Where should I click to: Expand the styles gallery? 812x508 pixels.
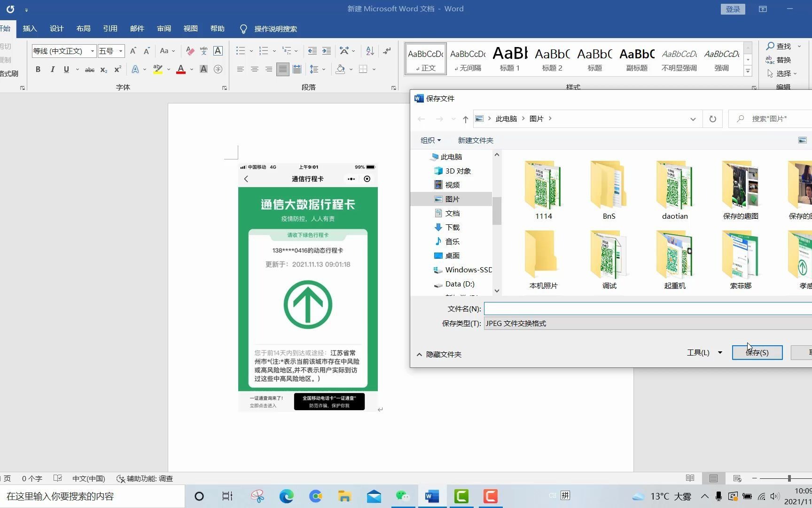pos(748,71)
